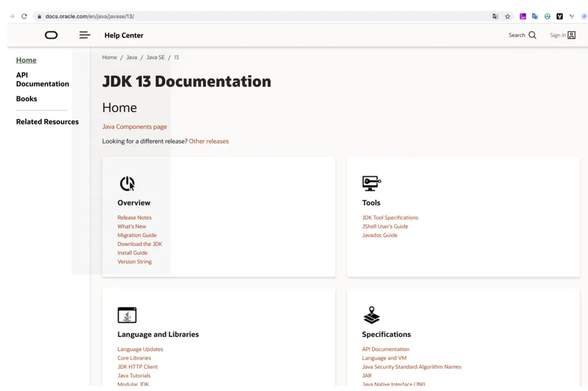Image resolution: width=588 pixels, height=391 pixels.
Task: Click the Language and Libraries Java icon
Action: [127, 315]
